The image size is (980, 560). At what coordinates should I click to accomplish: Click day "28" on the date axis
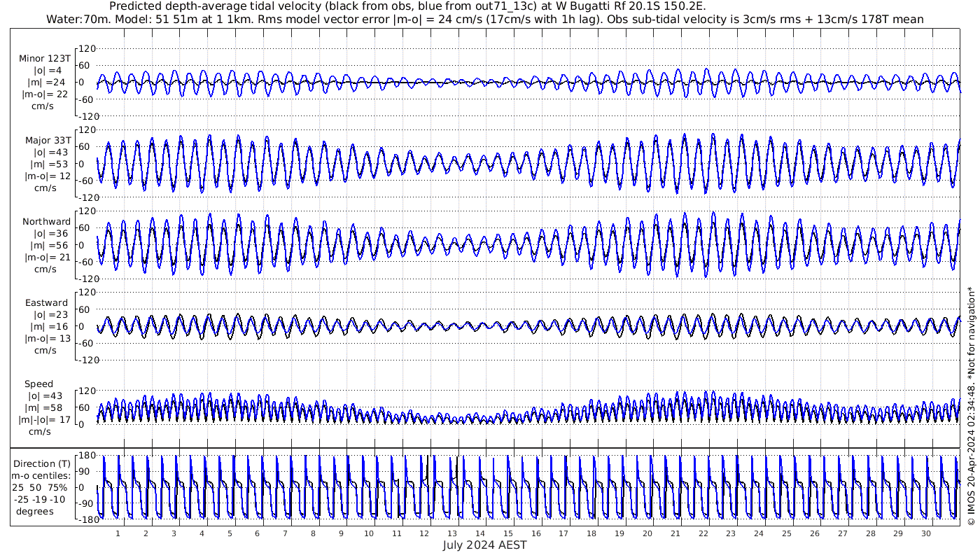click(870, 533)
